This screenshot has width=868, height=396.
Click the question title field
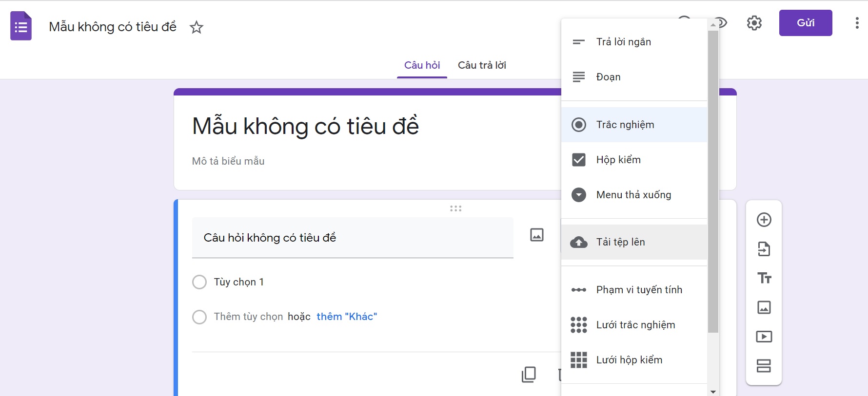353,238
